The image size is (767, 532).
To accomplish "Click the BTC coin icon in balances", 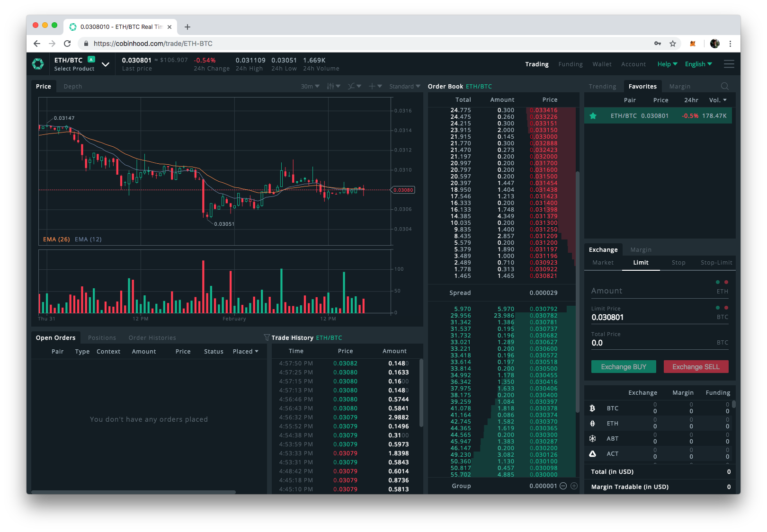I will (592, 408).
